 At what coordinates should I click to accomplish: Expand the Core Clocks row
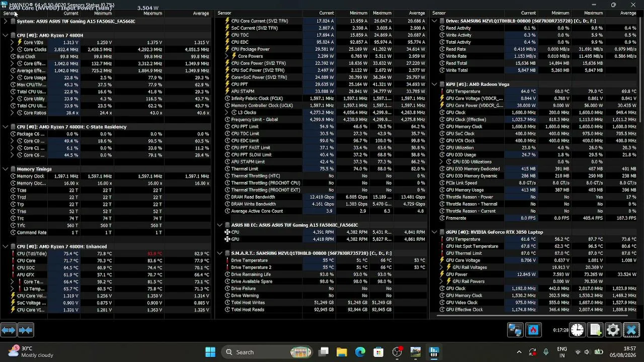[12, 49]
